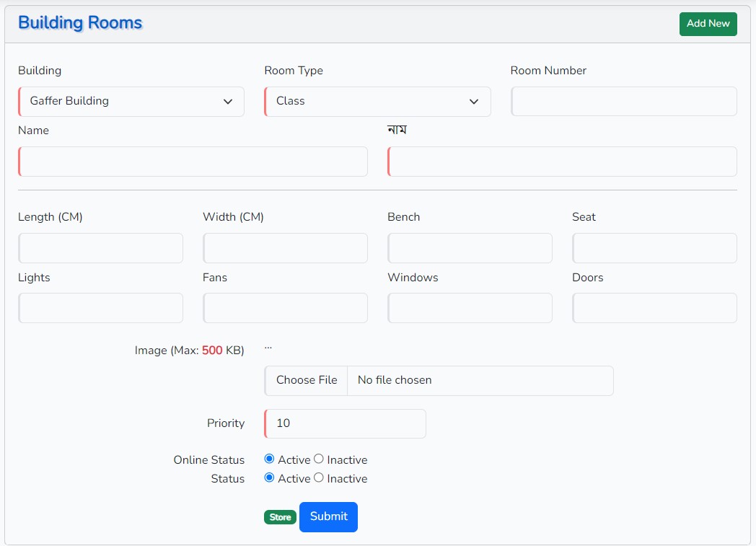This screenshot has width=756, height=546.
Task: Click the Room Number input field
Action: tap(624, 102)
